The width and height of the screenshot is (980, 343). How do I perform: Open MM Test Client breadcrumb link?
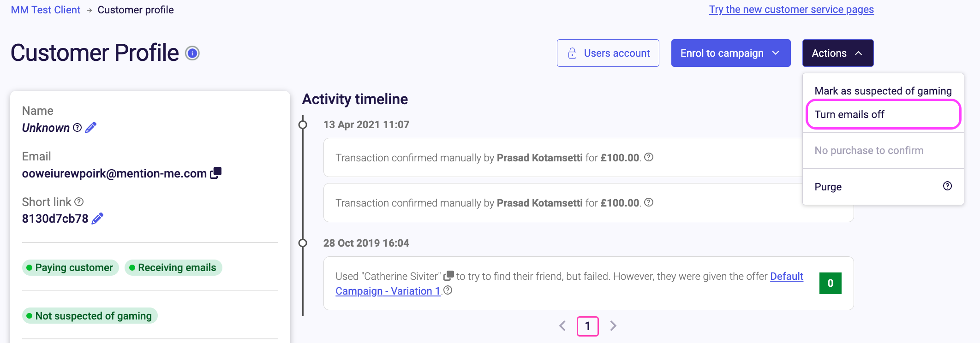46,10
